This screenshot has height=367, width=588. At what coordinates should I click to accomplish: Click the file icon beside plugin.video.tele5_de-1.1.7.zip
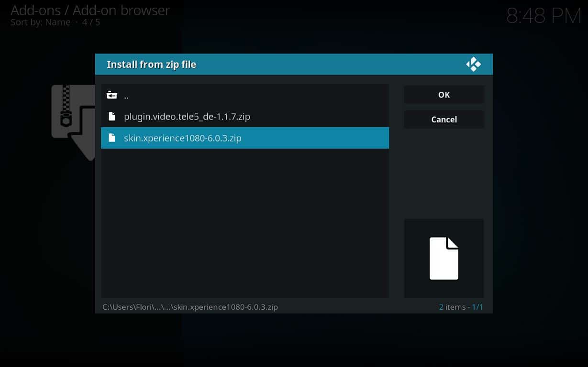[112, 116]
